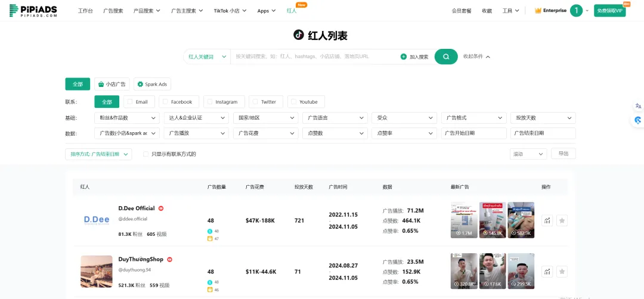
Task: Open the 粉丝&作品数 dropdown
Action: coord(127,118)
